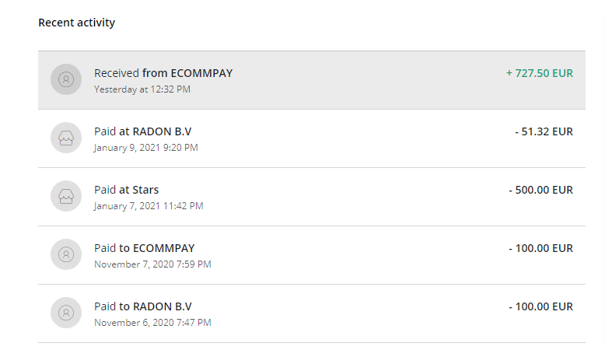Open the Paid to RADON B.V transaction
This screenshot has width=605, height=364.
pos(312,313)
